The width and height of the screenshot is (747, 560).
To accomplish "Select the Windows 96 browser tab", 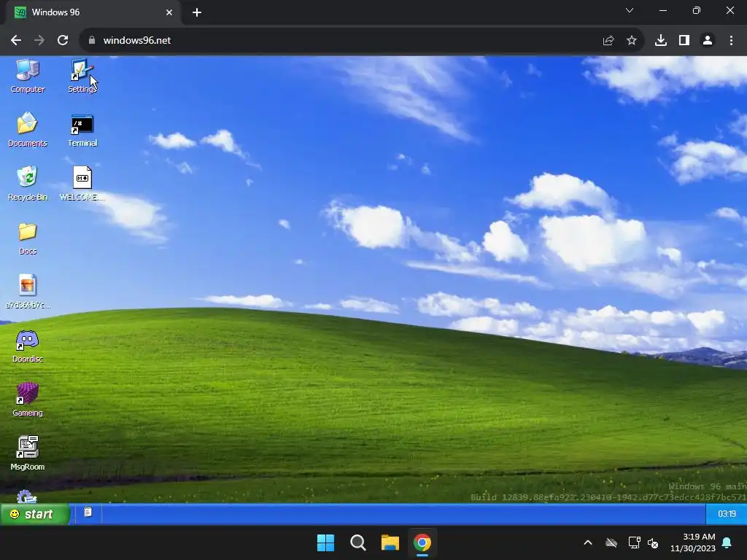I will pos(93,12).
